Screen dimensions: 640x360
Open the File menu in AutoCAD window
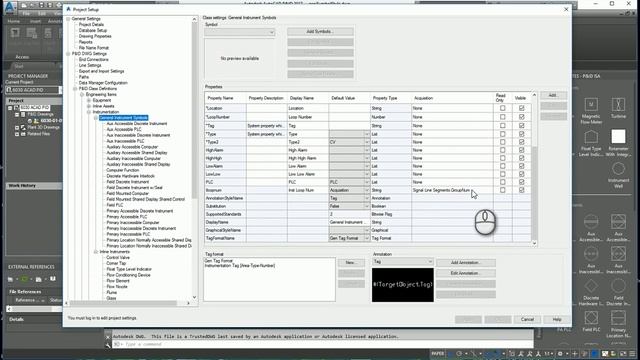(x=26, y=13)
